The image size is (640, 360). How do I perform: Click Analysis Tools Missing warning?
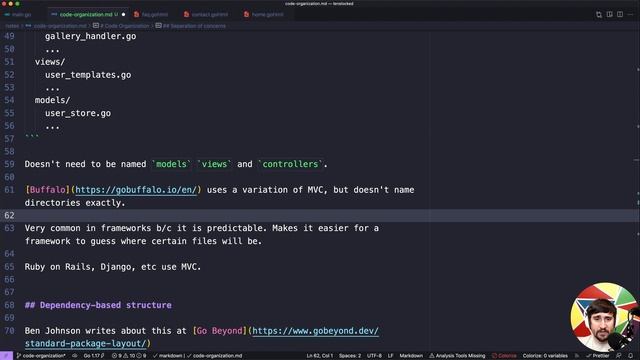(x=457, y=356)
